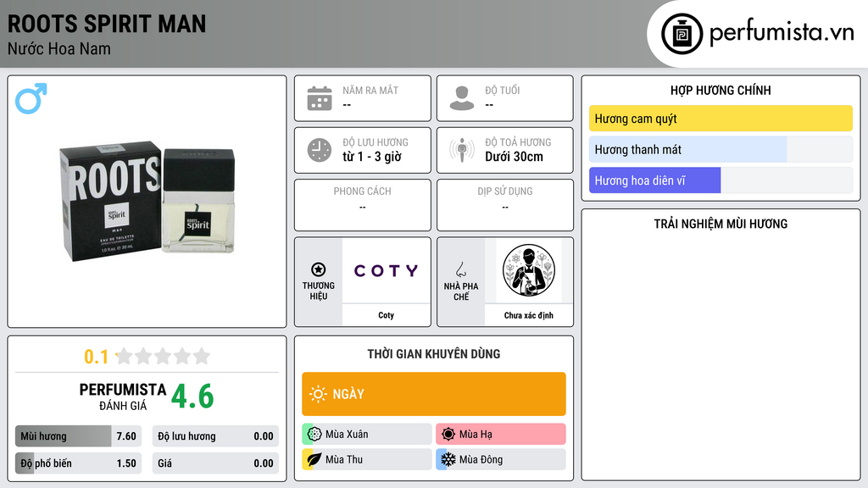Click the Giá 0.00 score bar
The image size is (868, 488).
click(x=215, y=463)
